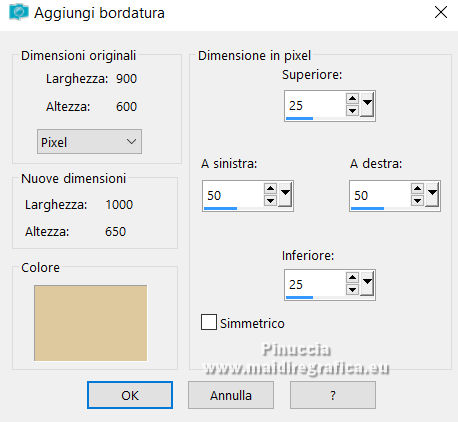This screenshot has height=422, width=458.
Task: Expand the Inferiore slider dropdown arrow
Action: pos(367,283)
